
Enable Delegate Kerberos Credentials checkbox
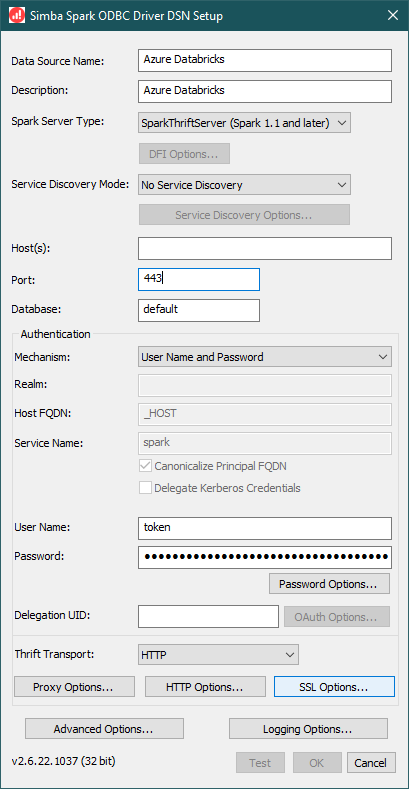click(145, 488)
